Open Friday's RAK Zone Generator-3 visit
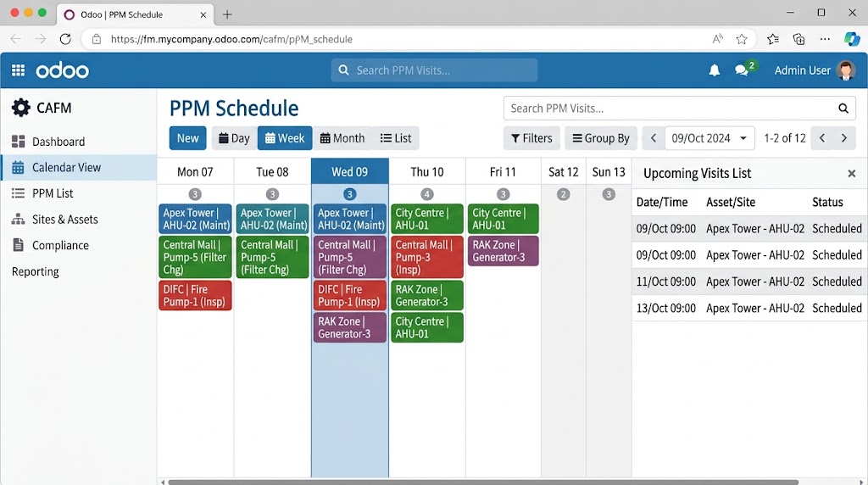The height and width of the screenshot is (485, 868). 503,251
